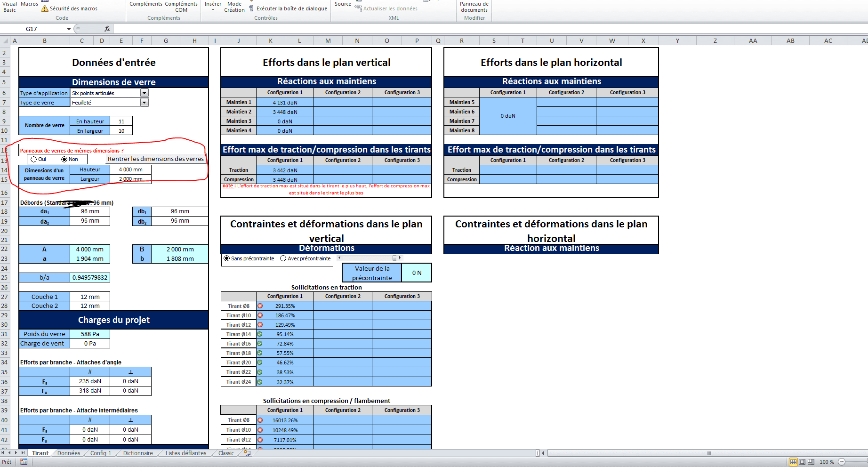The height and width of the screenshot is (467, 868).
Task: Click the En hauteur value cell 11
Action: (121, 121)
